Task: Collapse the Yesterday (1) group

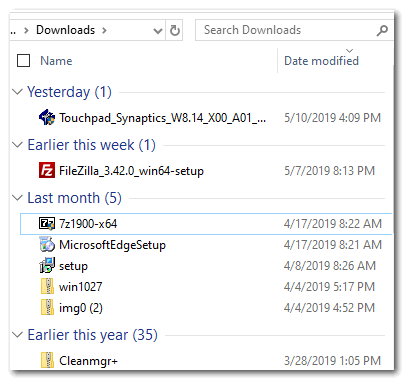Action: (x=17, y=91)
